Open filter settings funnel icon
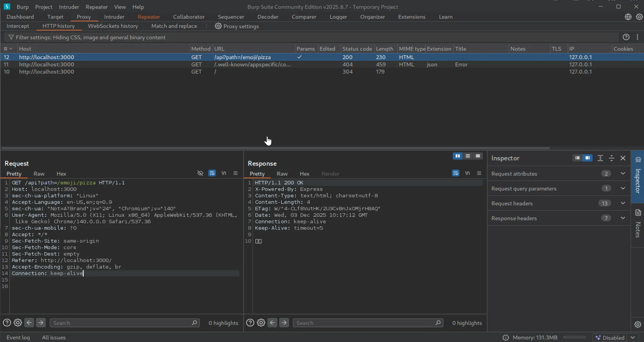The height and width of the screenshot is (342, 644). pos(11,37)
